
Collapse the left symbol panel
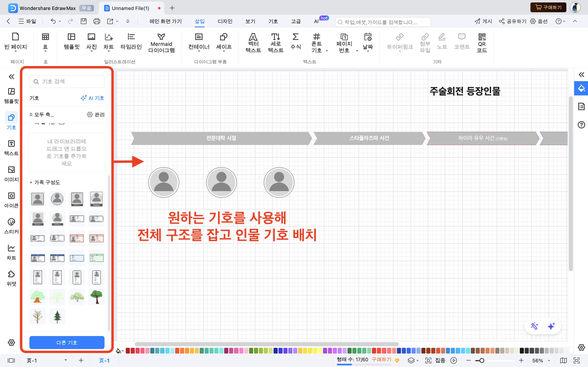[x=11, y=77]
